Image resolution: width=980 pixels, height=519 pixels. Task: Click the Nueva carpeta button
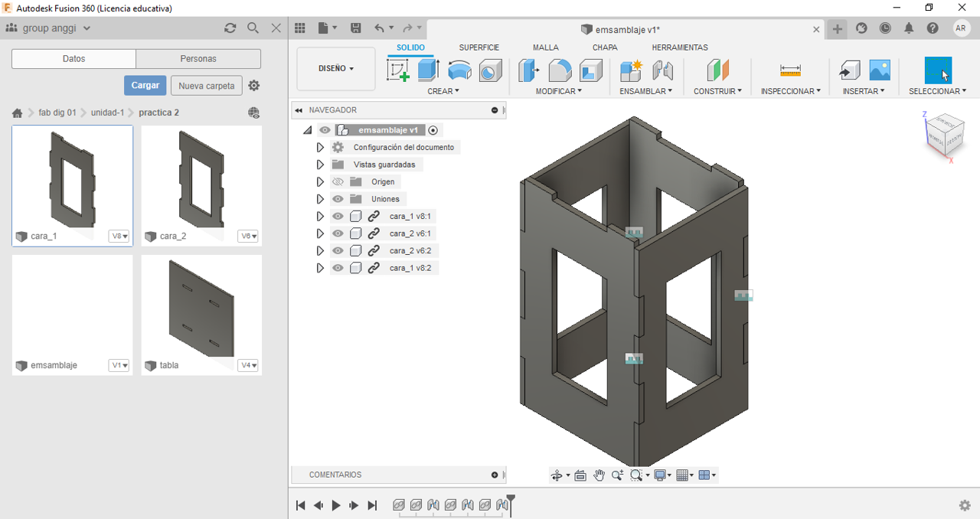206,86
